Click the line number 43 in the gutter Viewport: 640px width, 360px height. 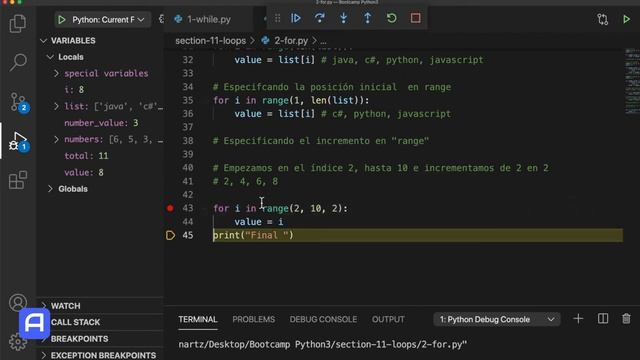pos(188,208)
